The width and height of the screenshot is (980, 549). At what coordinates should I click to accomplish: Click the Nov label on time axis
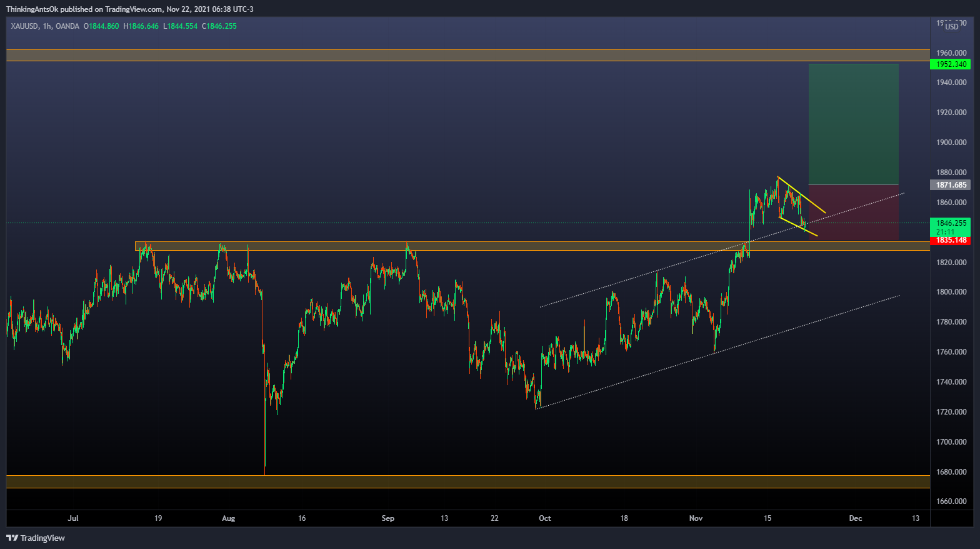[696, 518]
